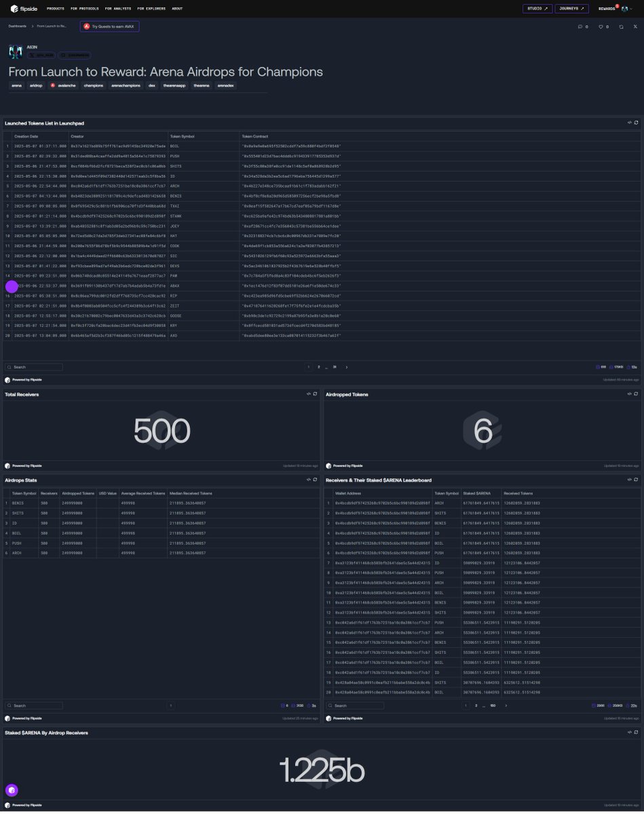The width and height of the screenshot is (644, 814).
Task: Select the 'champions' tag
Action: point(94,85)
